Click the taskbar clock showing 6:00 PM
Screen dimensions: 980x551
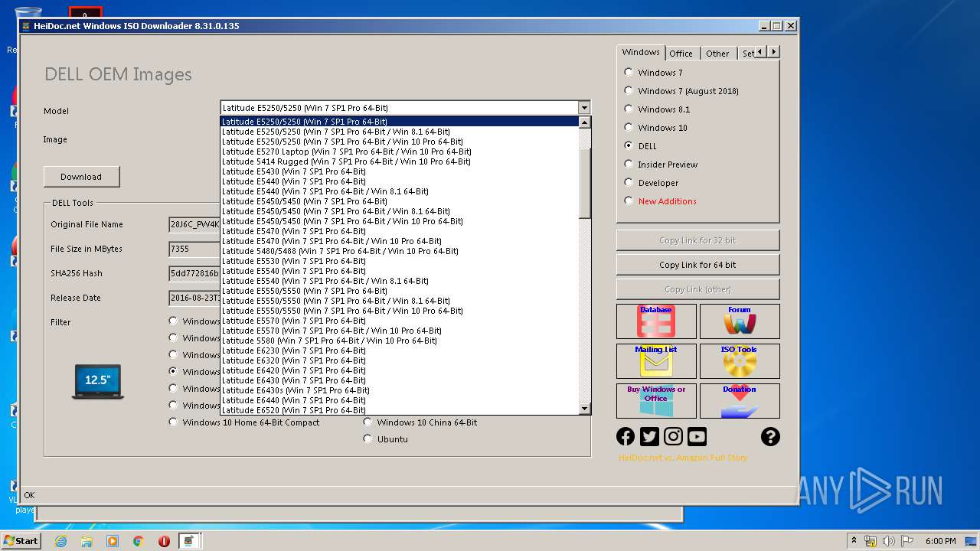point(940,541)
